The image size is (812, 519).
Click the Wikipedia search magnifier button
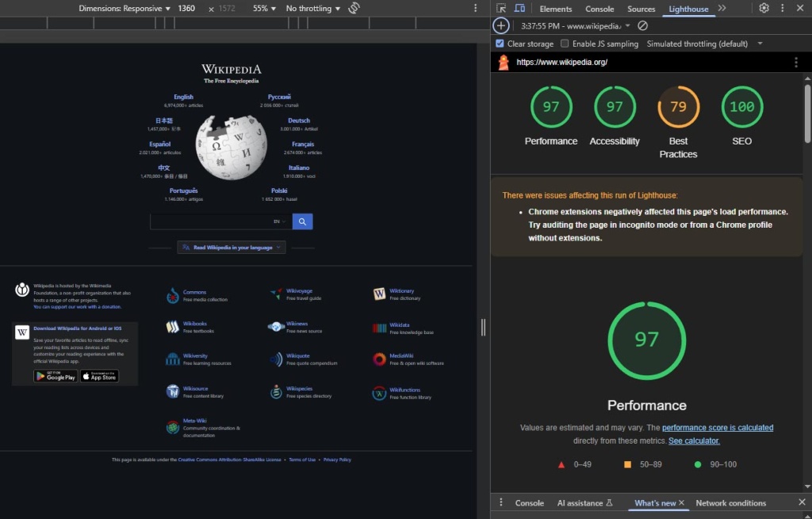[302, 221]
